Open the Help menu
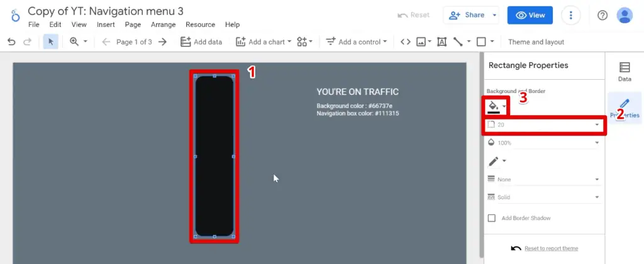The height and width of the screenshot is (264, 644). (233, 25)
